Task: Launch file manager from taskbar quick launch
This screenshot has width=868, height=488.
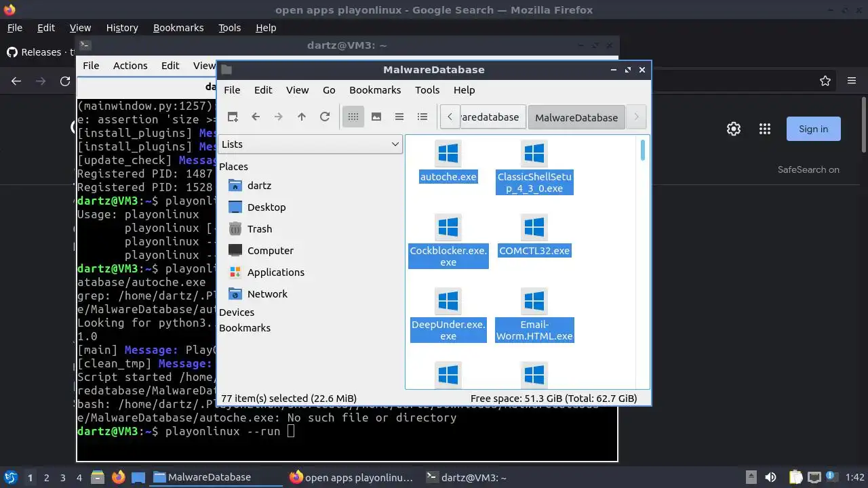Action: pos(98,477)
